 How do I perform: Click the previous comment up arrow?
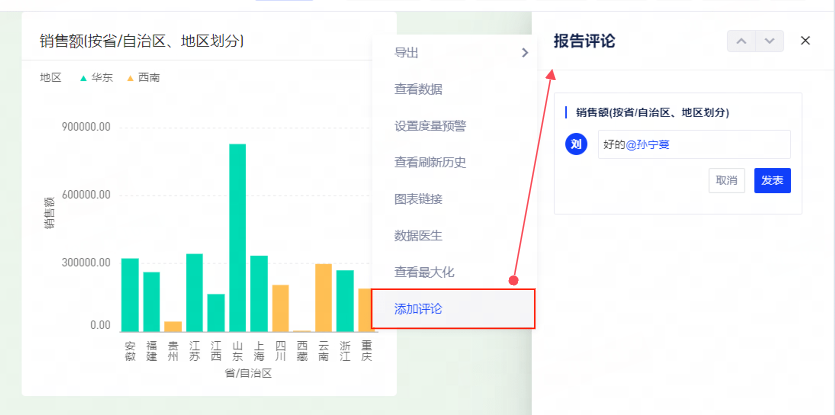click(x=741, y=41)
